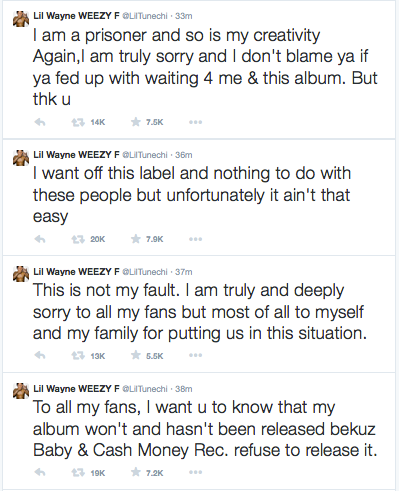Retweet the 'I am a prisoner' tweet

78,122
